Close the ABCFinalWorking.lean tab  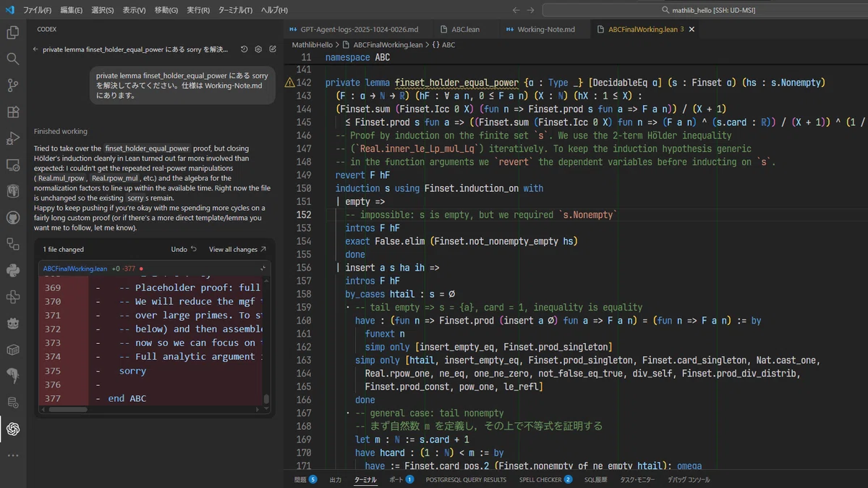click(692, 29)
